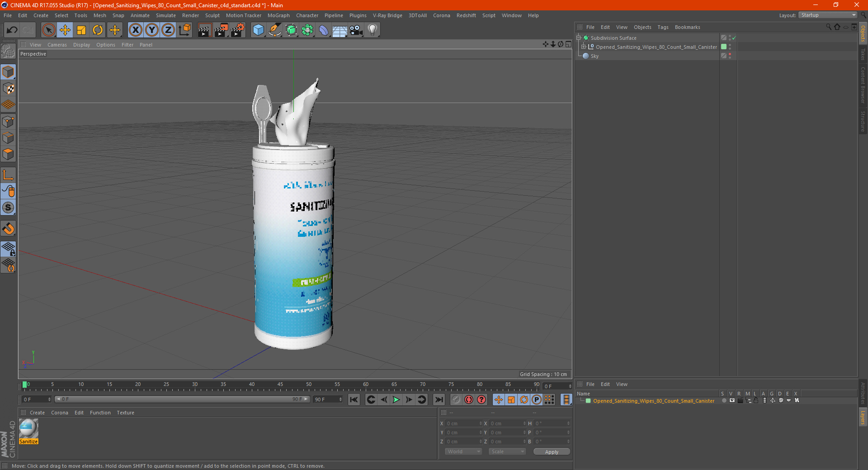Click the Undo arrow icon
Screen dimensions: 868x470
point(12,30)
